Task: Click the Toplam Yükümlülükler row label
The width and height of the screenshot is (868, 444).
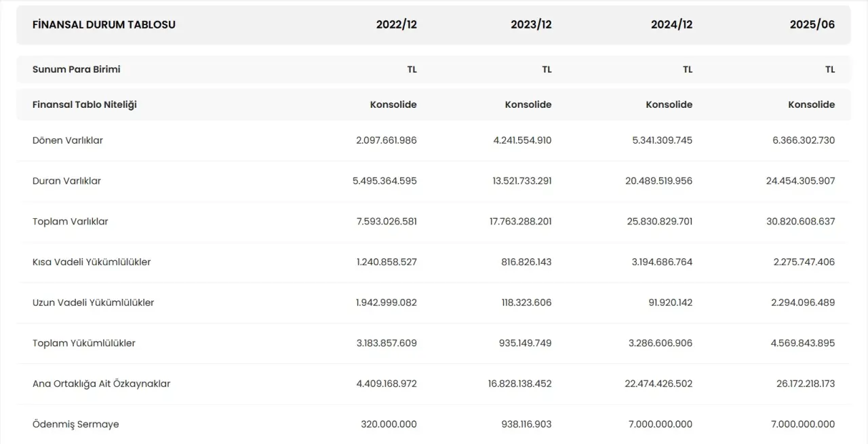Action: [x=84, y=343]
